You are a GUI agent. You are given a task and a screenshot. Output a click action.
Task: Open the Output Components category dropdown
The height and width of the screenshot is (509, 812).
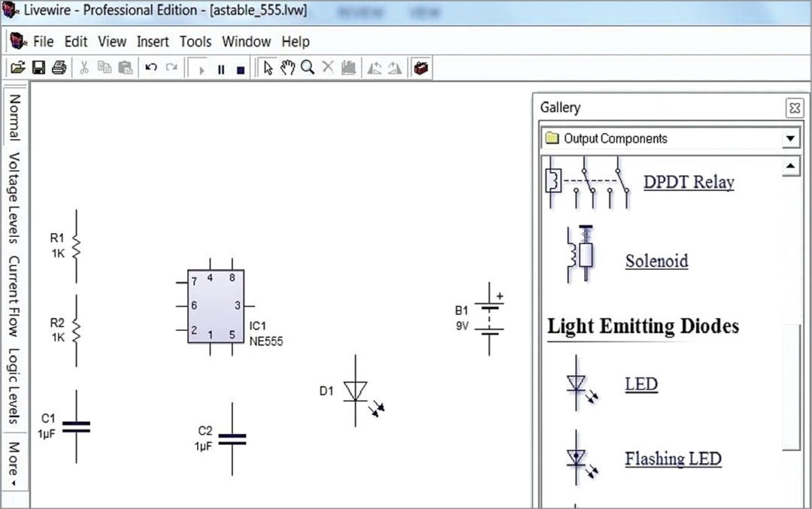(x=789, y=138)
